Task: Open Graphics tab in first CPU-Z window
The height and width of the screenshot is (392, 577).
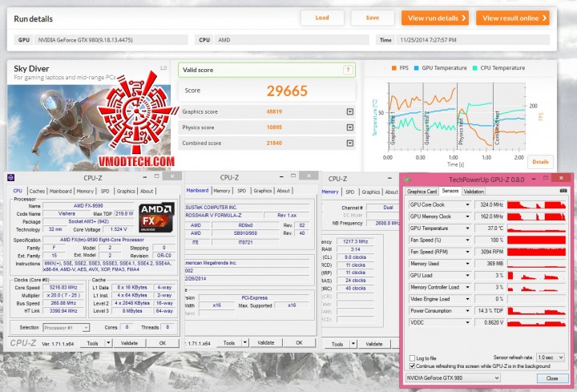Action: pyautogui.click(x=126, y=191)
